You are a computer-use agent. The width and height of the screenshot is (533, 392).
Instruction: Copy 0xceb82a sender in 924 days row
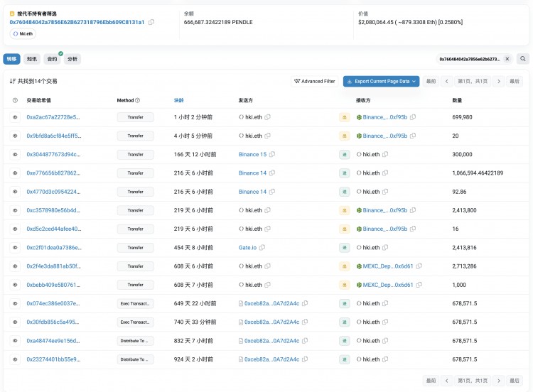(x=305, y=359)
